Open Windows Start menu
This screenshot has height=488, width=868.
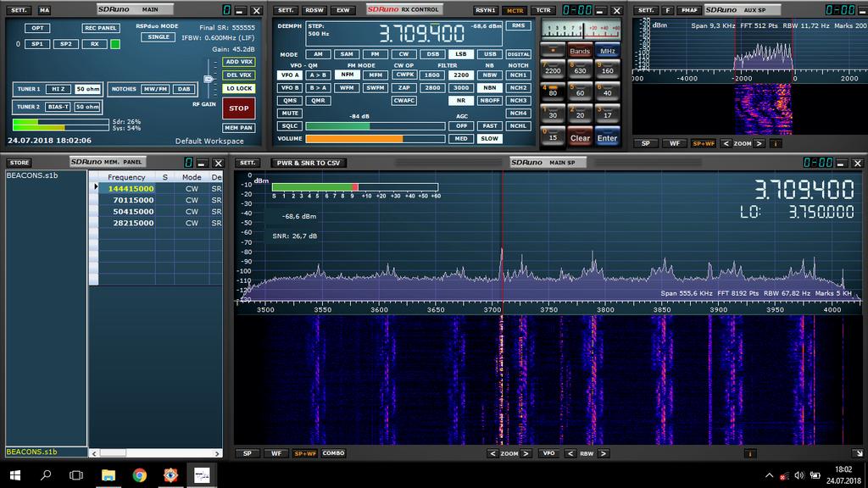click(15, 474)
